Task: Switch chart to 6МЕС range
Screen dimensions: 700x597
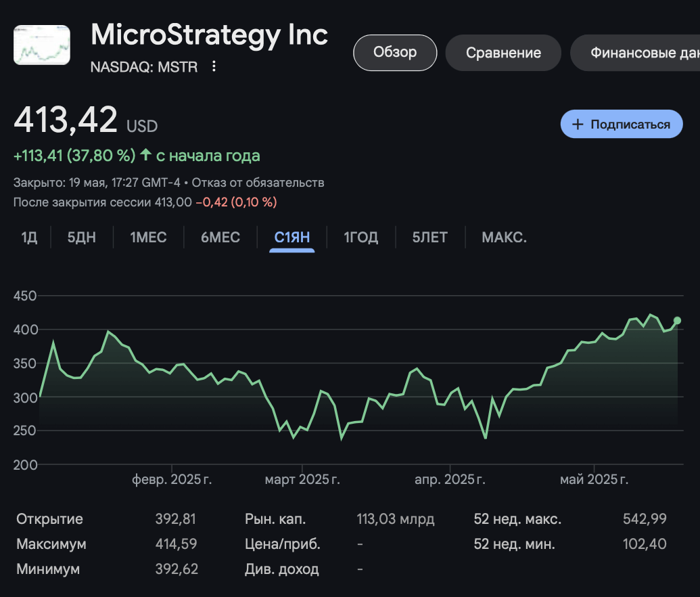Action: click(x=220, y=238)
